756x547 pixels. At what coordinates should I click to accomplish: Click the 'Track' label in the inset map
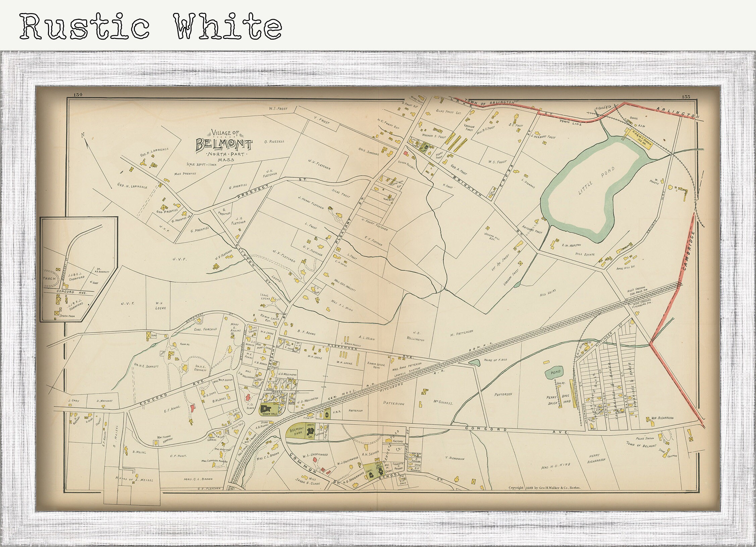[x=49, y=279]
